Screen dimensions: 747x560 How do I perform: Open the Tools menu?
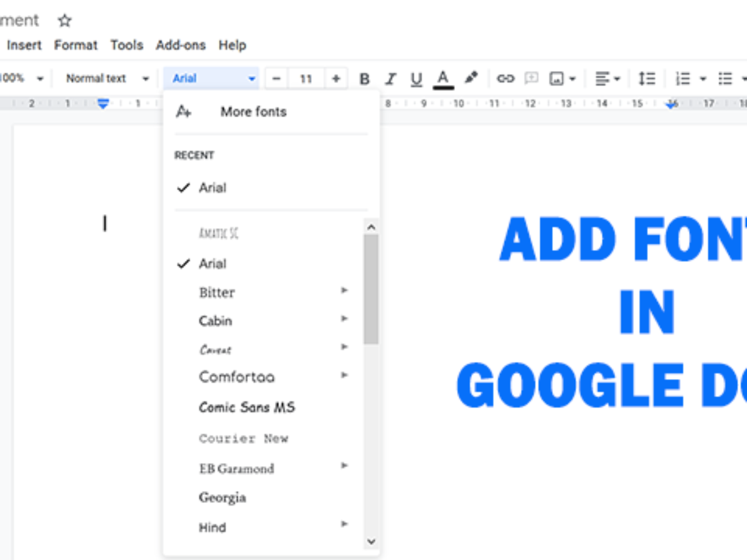[127, 45]
